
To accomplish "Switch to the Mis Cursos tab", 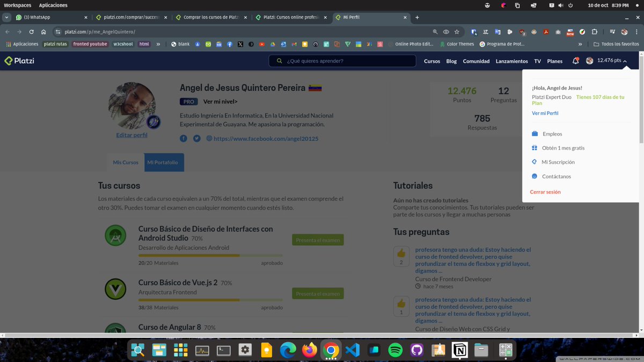I will coord(126,162).
